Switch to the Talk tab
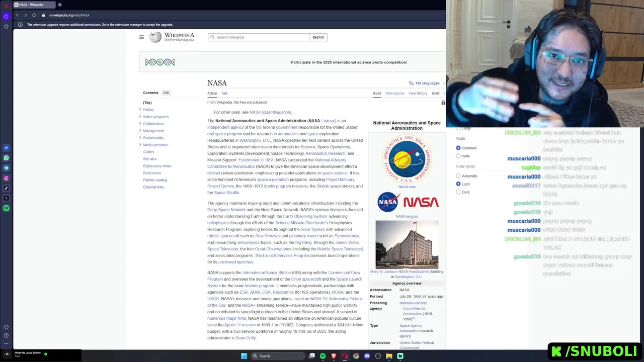The height and width of the screenshot is (362, 644). pos(224,93)
